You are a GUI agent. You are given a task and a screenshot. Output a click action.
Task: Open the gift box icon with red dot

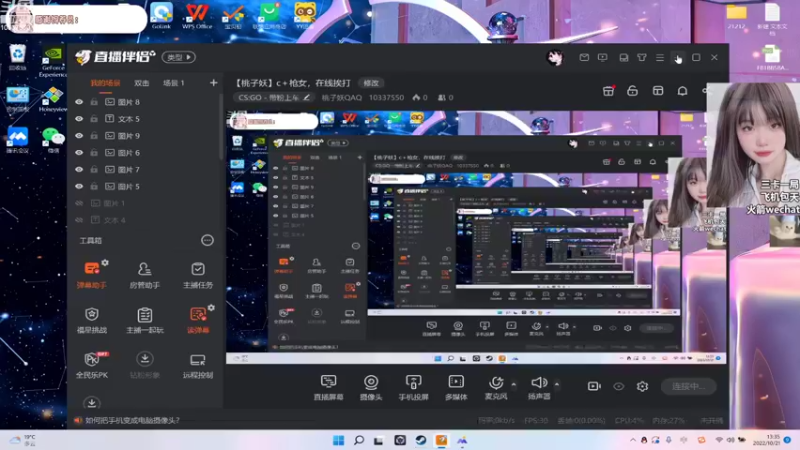tap(608, 91)
